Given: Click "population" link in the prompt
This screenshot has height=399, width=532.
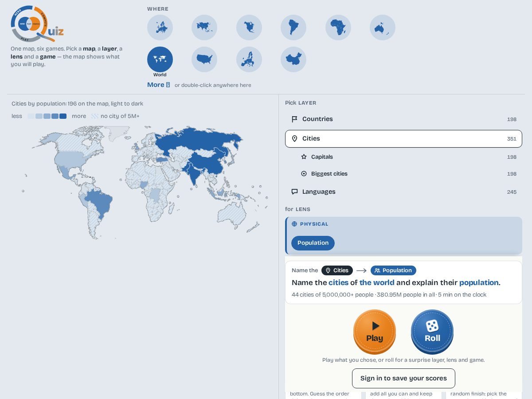Looking at the screenshot, I should tap(479, 283).
